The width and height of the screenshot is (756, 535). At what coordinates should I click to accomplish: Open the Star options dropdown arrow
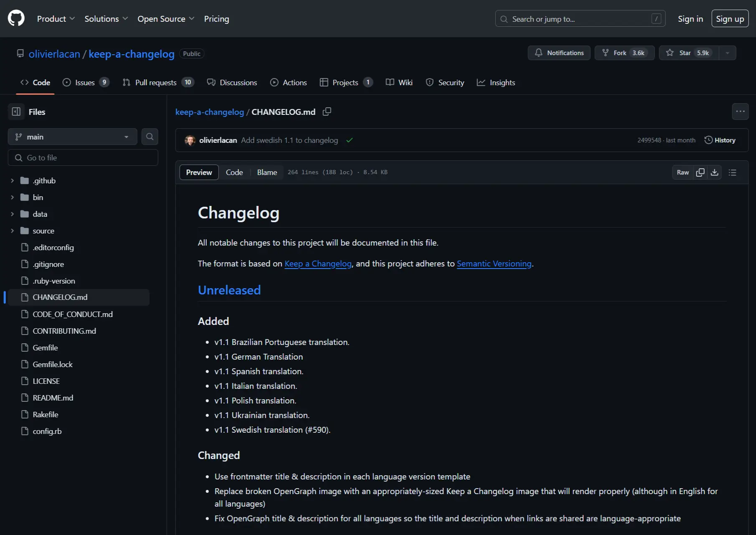coord(727,53)
